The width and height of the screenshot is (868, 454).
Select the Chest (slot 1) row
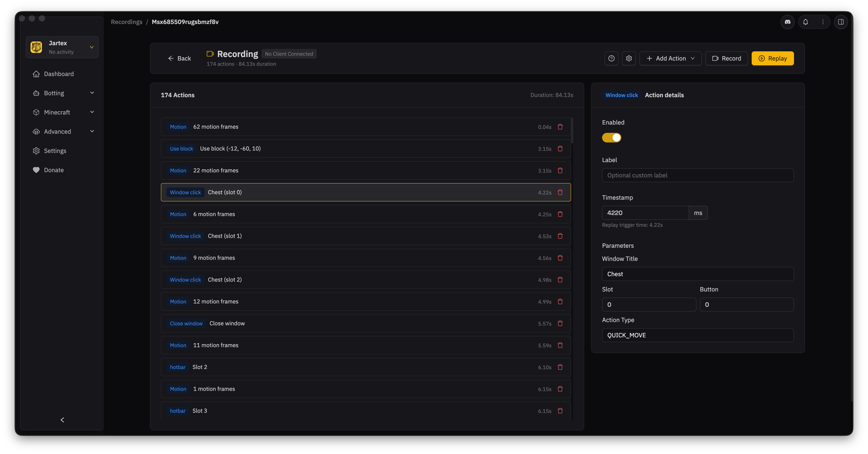pyautogui.click(x=366, y=236)
